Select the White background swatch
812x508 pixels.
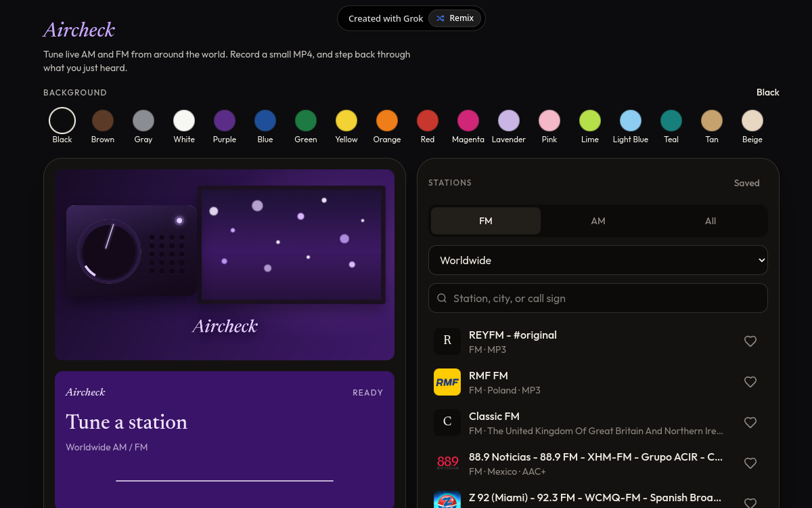tap(184, 121)
